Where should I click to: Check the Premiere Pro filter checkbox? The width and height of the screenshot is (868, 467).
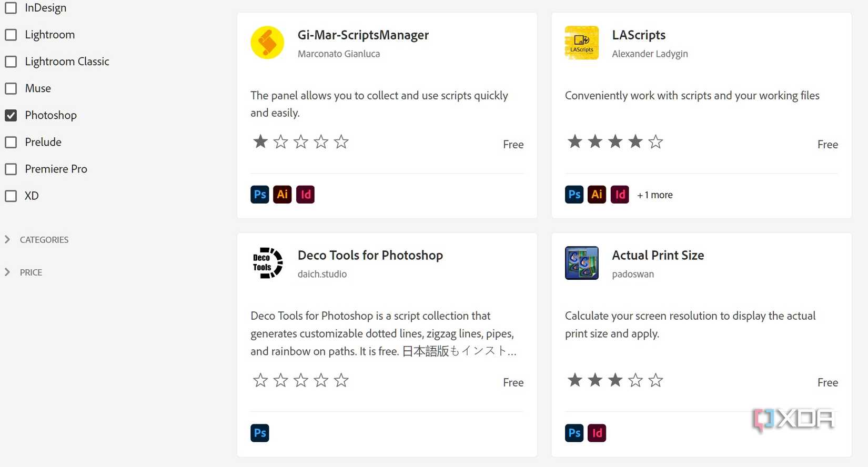11,169
